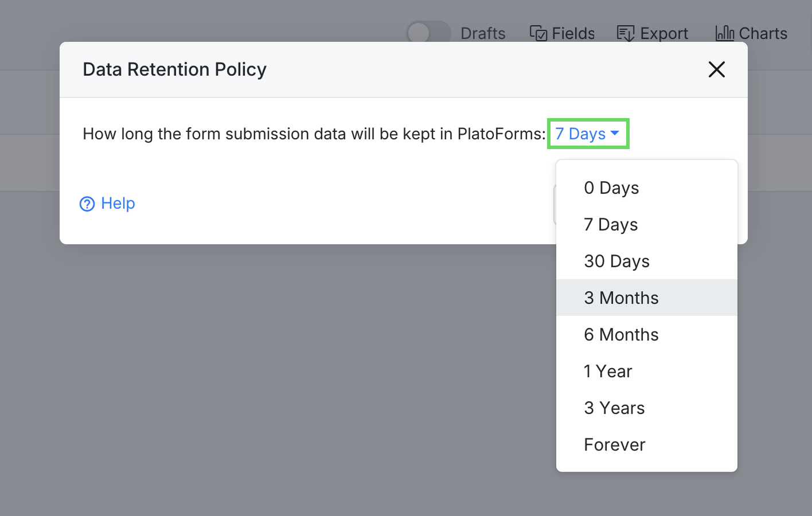The height and width of the screenshot is (516, 812).
Task: Click the Help question mark icon
Action: tap(87, 204)
